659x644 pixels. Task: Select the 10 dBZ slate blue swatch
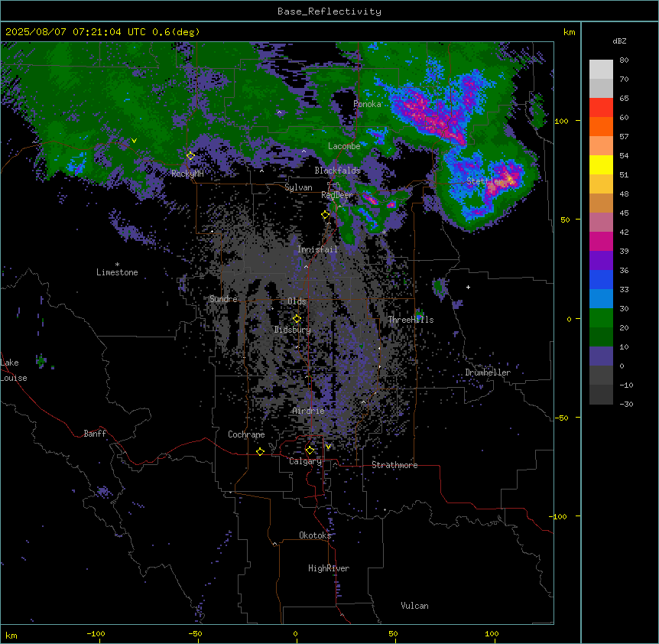[601, 356]
